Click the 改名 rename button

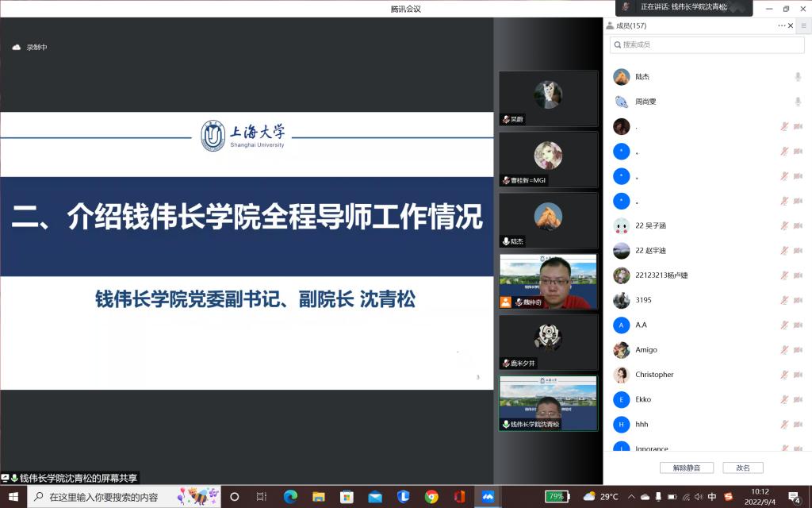pyautogui.click(x=743, y=468)
